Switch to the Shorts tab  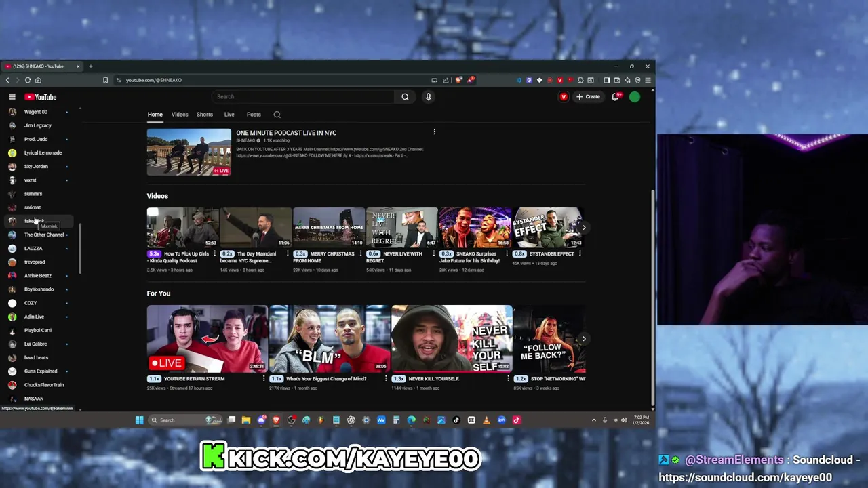[x=204, y=115]
